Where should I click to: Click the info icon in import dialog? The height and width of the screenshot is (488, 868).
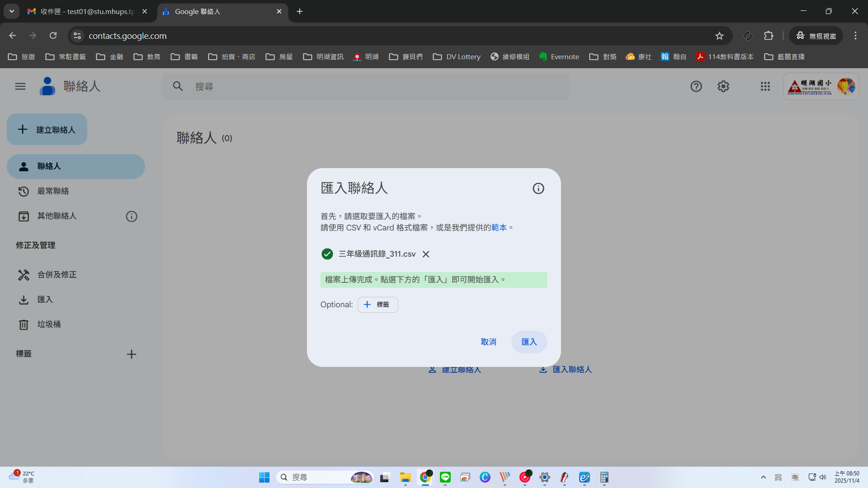click(x=538, y=188)
